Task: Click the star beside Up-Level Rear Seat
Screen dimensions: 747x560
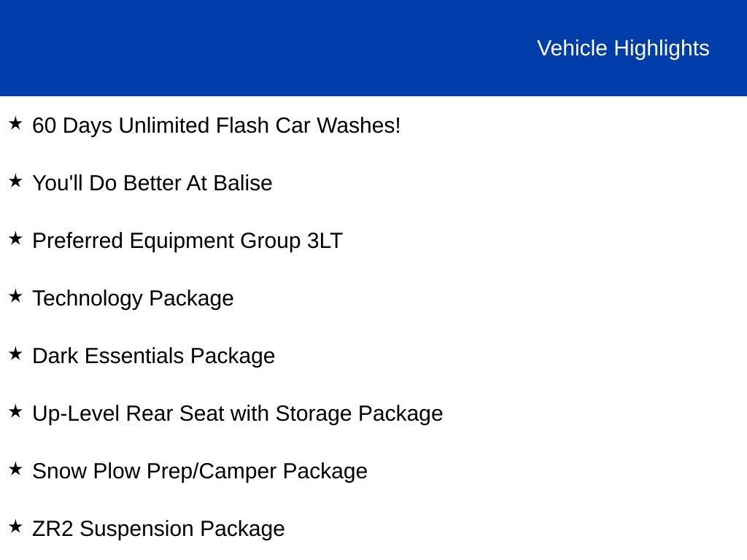Action: (15, 411)
